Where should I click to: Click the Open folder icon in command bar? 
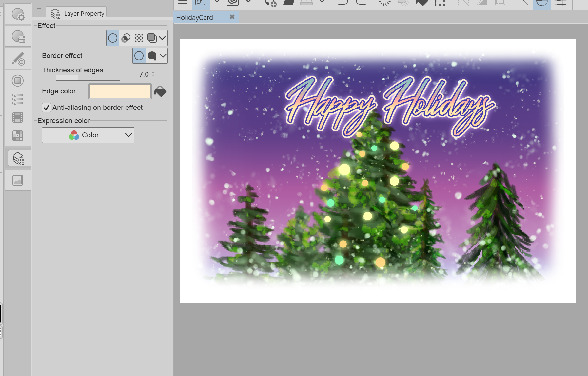coord(288,3)
